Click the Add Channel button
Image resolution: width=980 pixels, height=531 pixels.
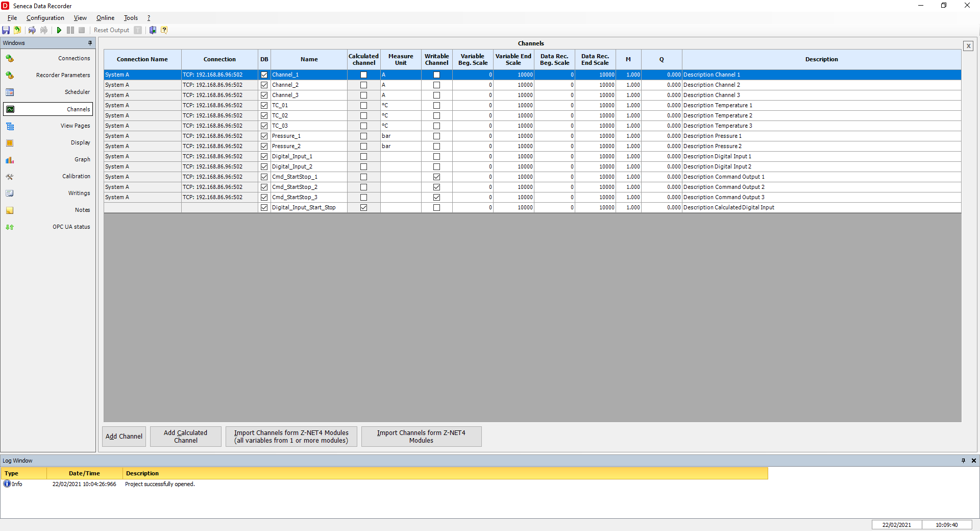point(124,437)
